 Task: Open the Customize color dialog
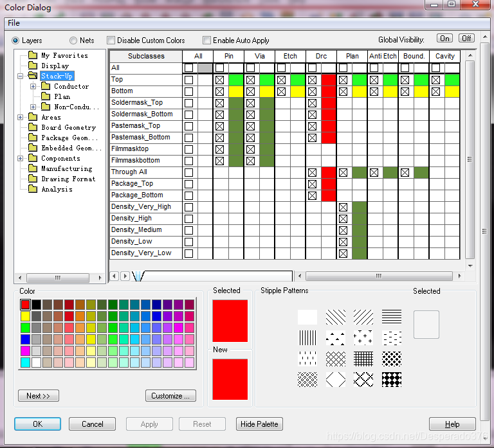point(170,396)
